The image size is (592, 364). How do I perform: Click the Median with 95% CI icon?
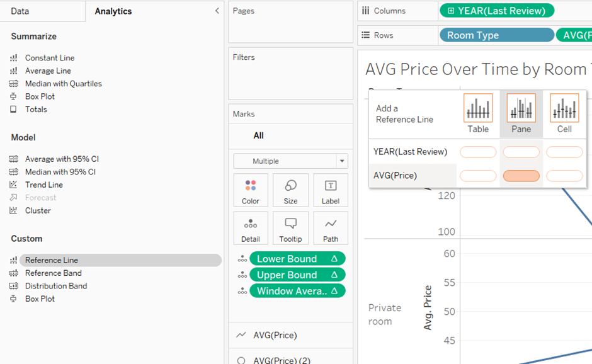(x=14, y=172)
